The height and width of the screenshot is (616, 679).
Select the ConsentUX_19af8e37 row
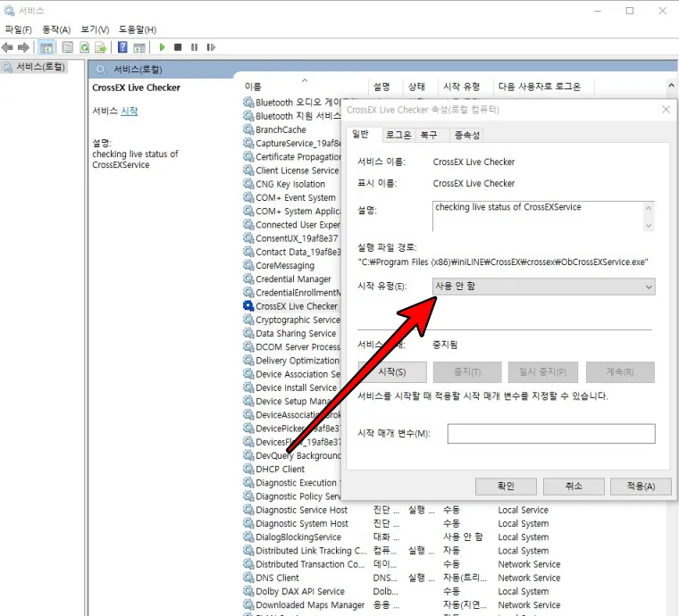coord(292,238)
